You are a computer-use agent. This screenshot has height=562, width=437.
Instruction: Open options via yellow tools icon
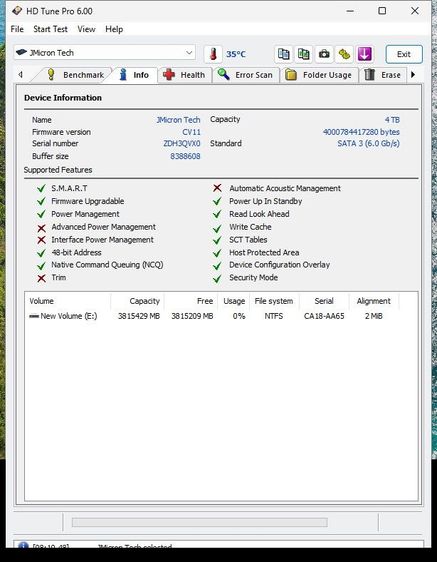pyautogui.click(x=344, y=54)
